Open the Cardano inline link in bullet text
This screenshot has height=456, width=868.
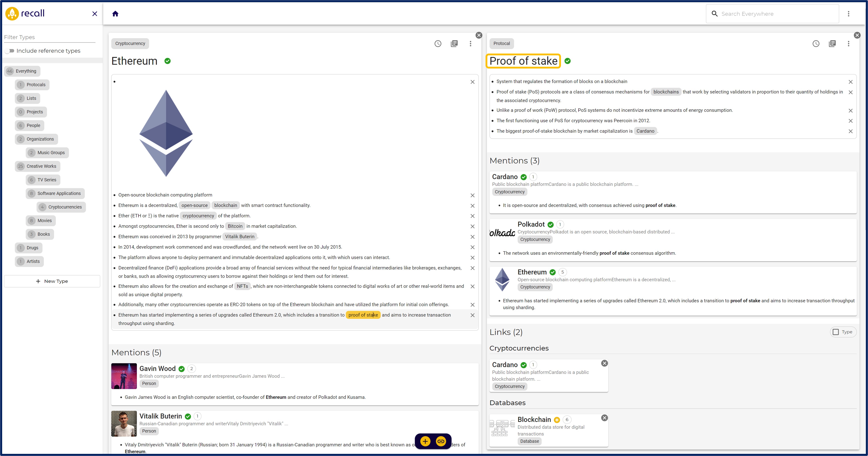(x=645, y=131)
